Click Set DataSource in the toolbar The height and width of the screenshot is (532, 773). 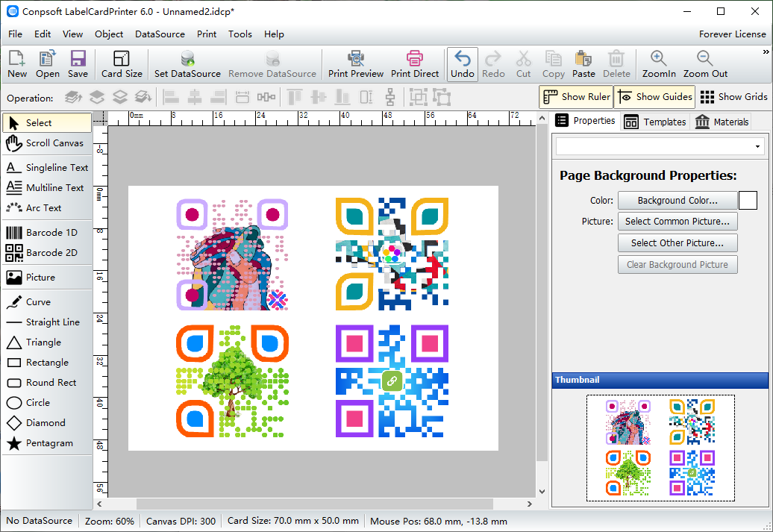187,64
